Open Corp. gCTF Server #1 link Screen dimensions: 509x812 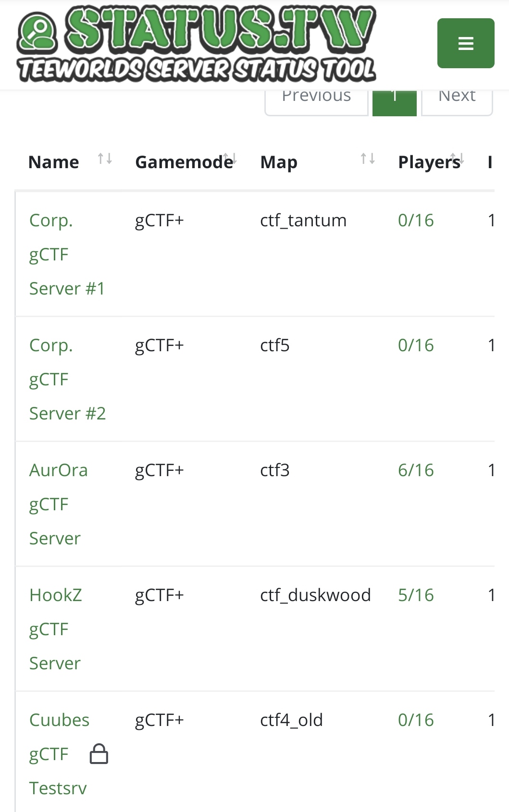[67, 254]
